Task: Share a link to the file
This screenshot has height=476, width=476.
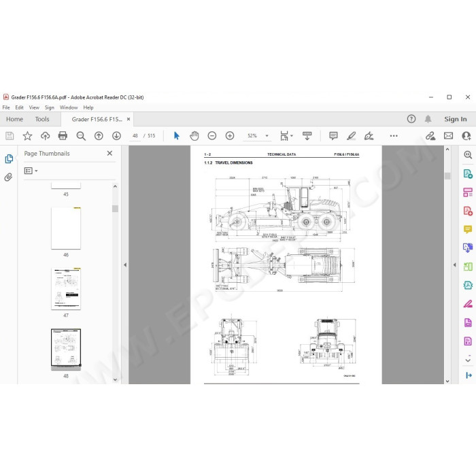Action: tap(430, 136)
